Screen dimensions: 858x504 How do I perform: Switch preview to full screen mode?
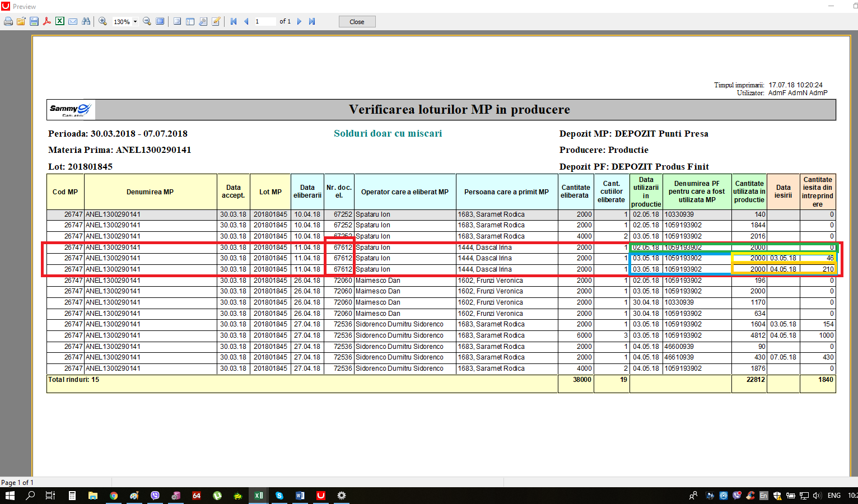coord(160,21)
